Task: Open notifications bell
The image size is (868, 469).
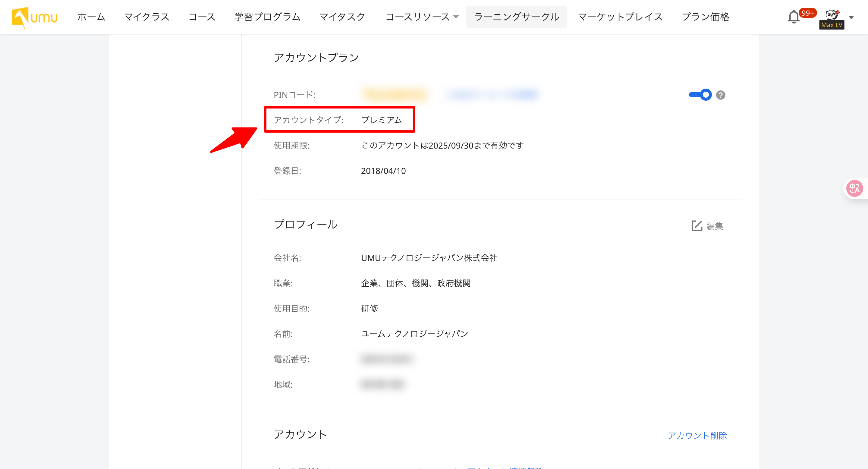Action: (794, 17)
